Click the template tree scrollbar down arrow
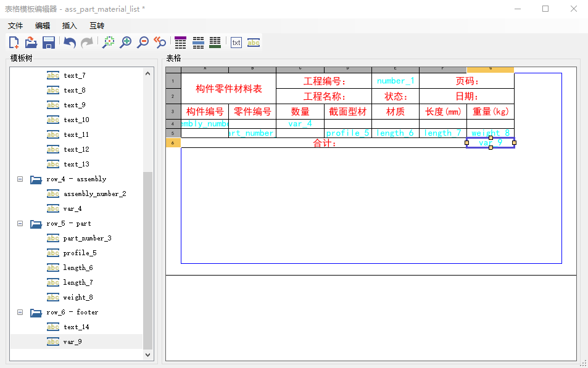This screenshot has width=588, height=368. [147, 354]
